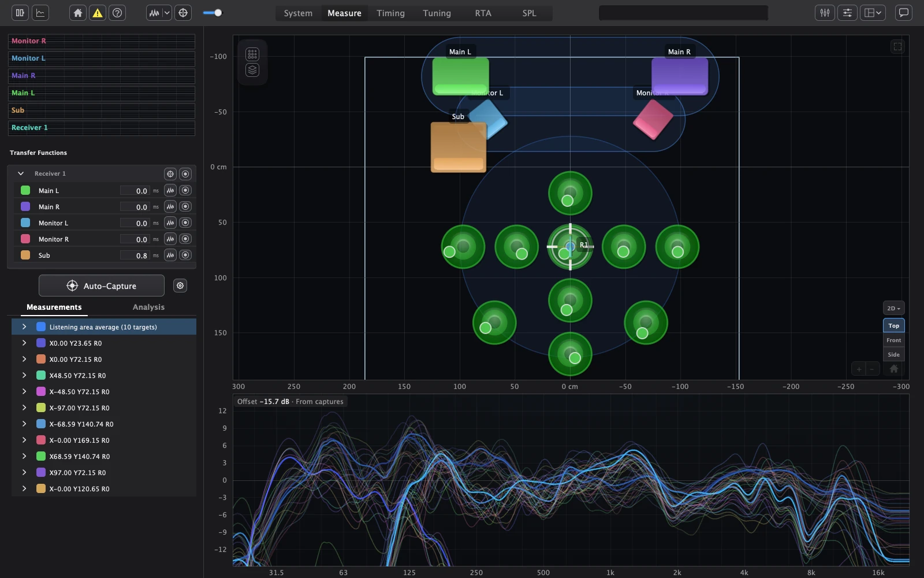Open the chat bubble comments icon

click(903, 13)
